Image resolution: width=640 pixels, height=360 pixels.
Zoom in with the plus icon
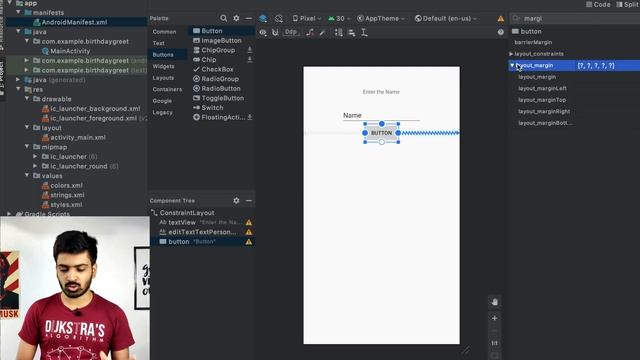coord(494,318)
